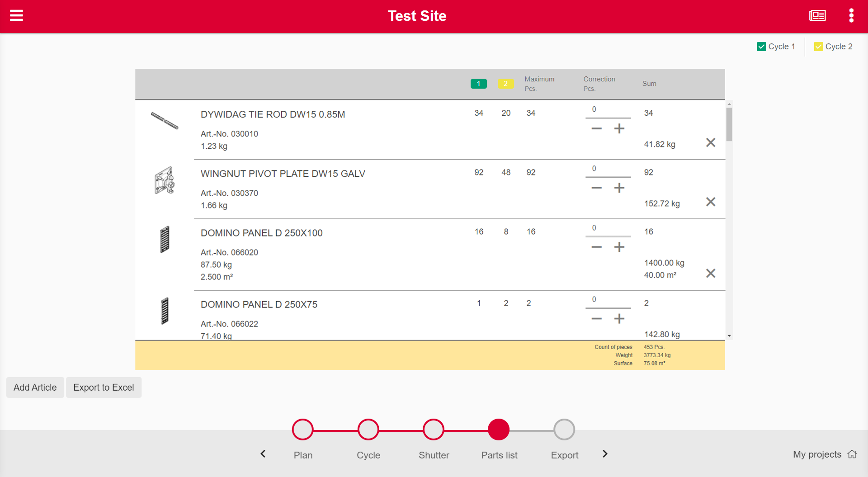Switch to the Plan step
The height and width of the screenshot is (477, 868).
click(303, 430)
